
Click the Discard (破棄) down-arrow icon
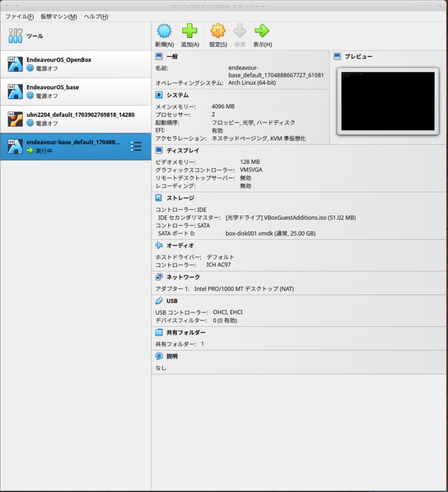tap(240, 31)
